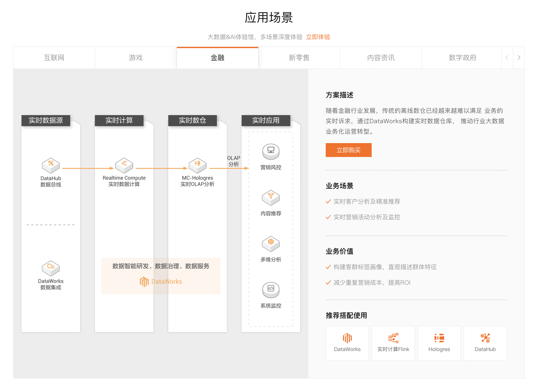Click the 营销风控 monitor icon
Image resolution: width=533 pixels, height=392 pixels.
(271, 151)
